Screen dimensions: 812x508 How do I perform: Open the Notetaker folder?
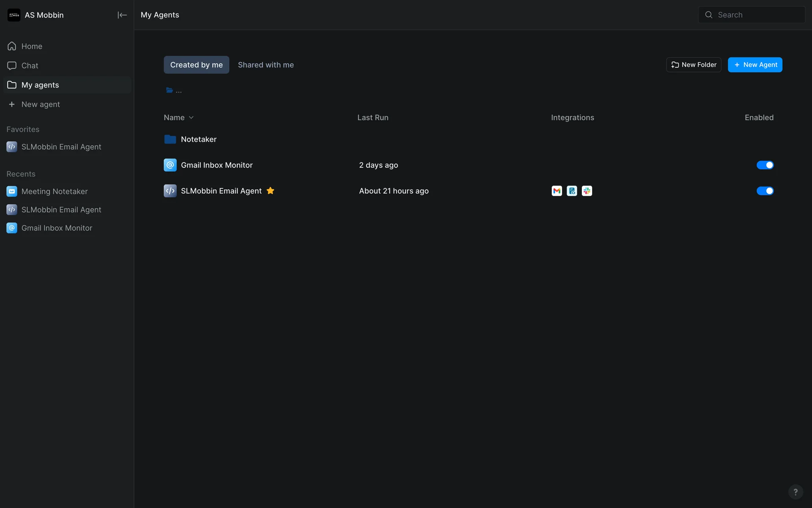198,139
